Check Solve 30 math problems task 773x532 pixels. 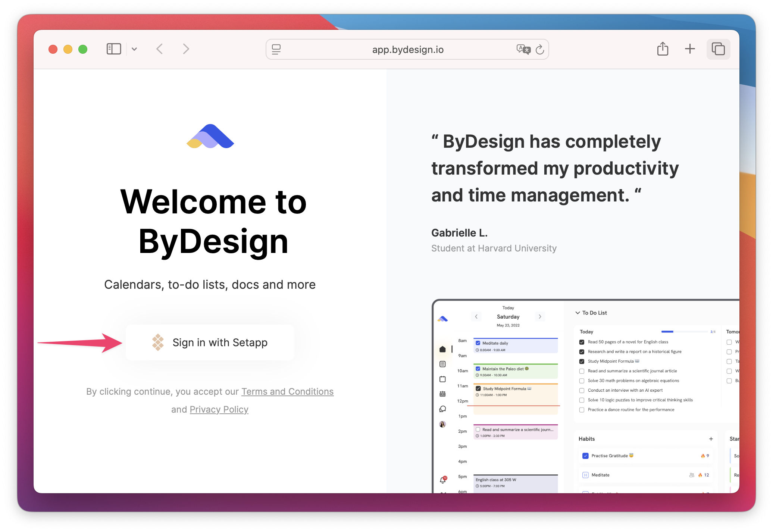[582, 381]
